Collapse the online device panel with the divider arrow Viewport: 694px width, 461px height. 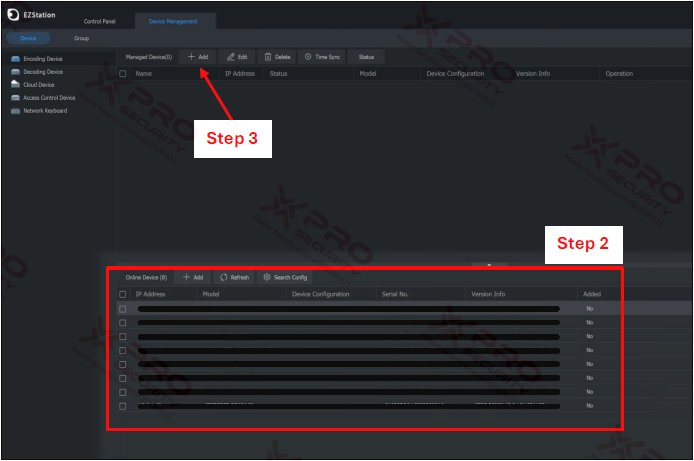pyautogui.click(x=489, y=264)
